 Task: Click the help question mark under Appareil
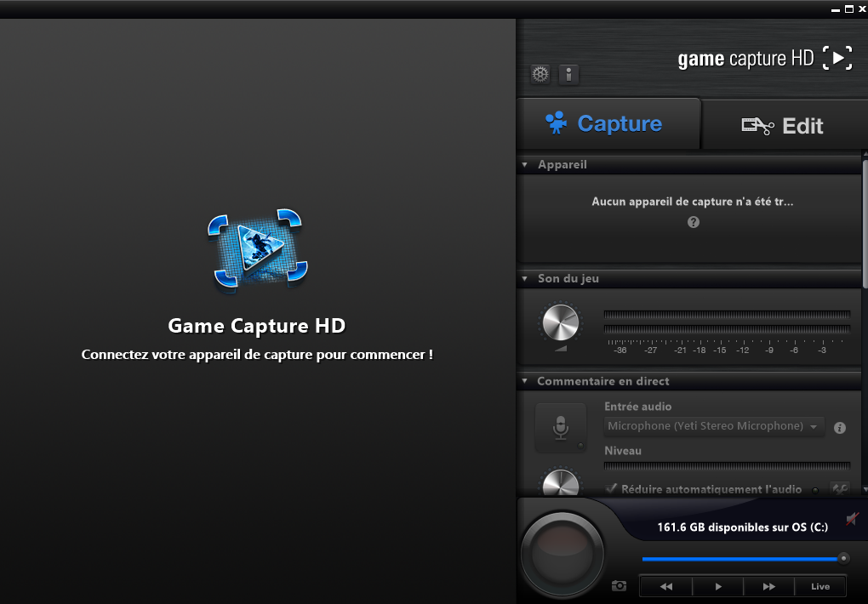pyautogui.click(x=693, y=222)
